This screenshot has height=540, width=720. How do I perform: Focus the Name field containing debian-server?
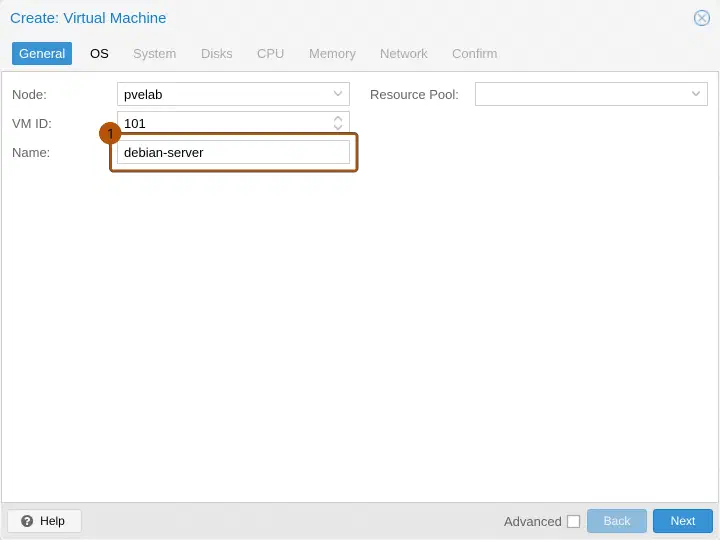233,152
